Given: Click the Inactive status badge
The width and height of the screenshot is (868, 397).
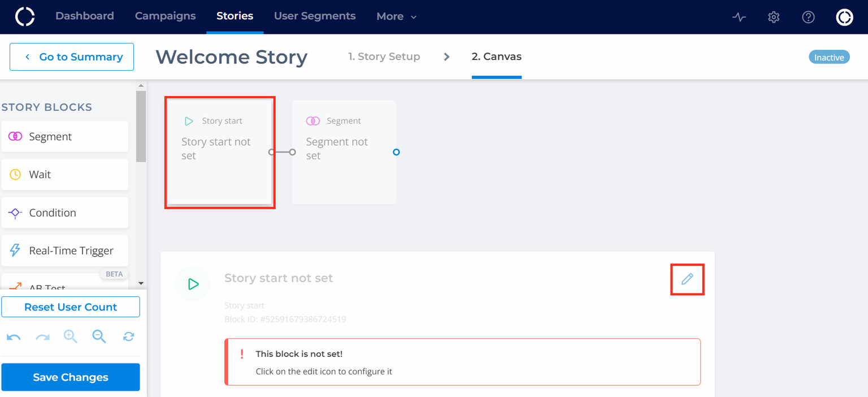Looking at the screenshot, I should pos(829,57).
